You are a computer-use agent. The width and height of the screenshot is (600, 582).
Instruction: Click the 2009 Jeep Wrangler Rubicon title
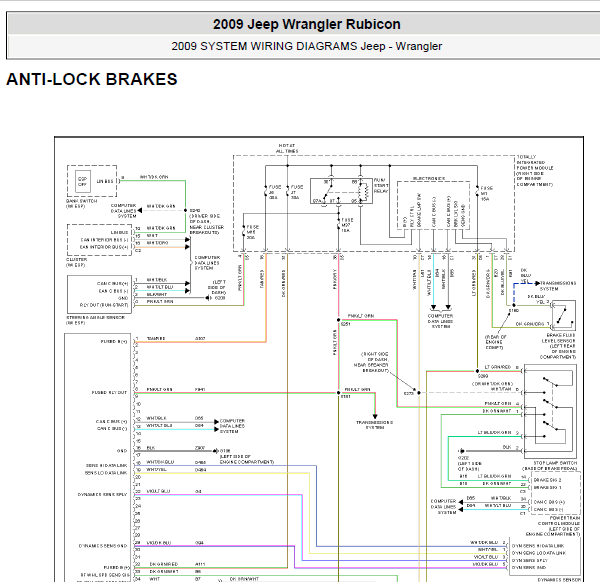tap(306, 24)
